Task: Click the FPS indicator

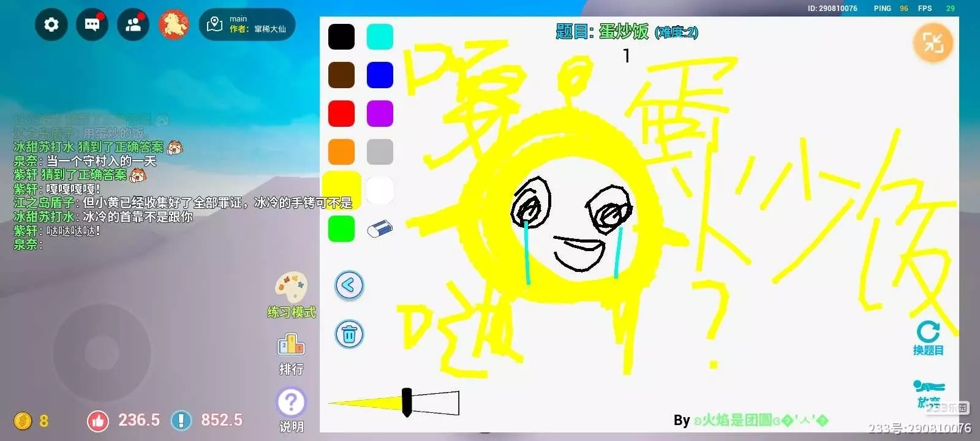Action: [x=936, y=9]
